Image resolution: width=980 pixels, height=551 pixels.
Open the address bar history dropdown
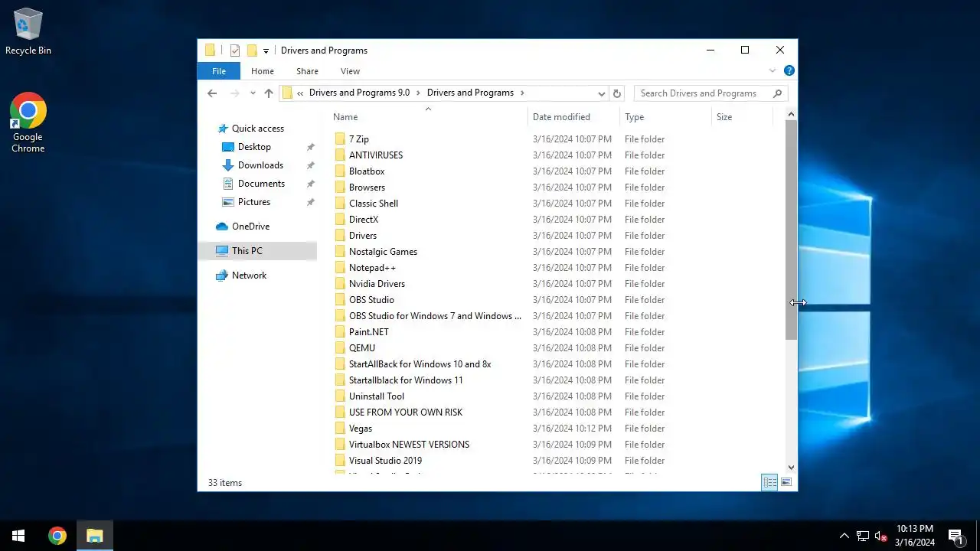click(601, 93)
